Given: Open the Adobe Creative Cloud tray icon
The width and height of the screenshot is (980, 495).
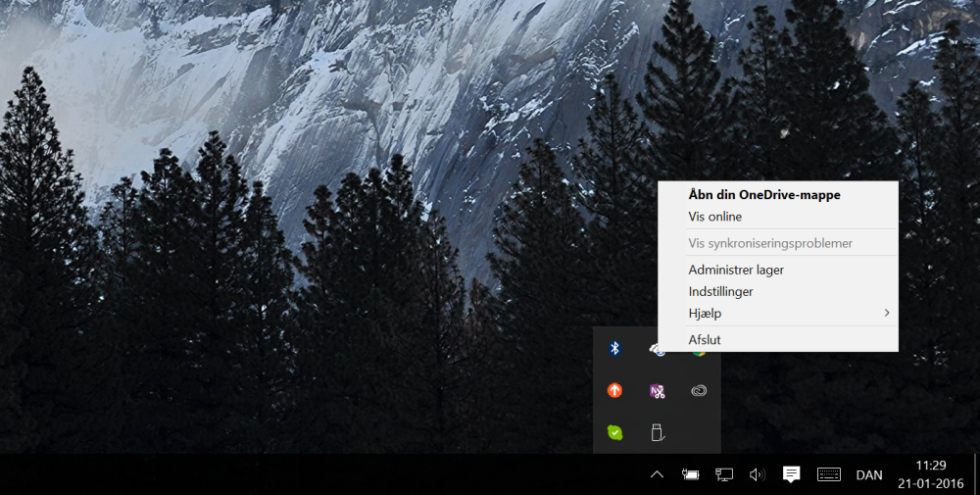Looking at the screenshot, I should pos(698,390).
